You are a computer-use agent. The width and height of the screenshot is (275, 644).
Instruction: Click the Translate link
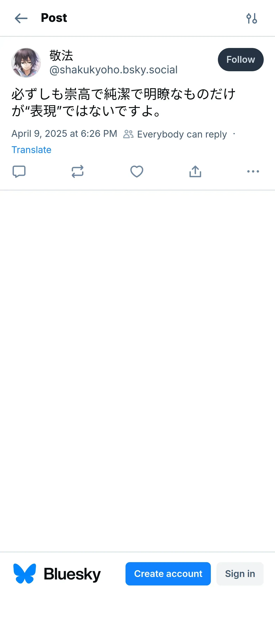click(x=31, y=150)
